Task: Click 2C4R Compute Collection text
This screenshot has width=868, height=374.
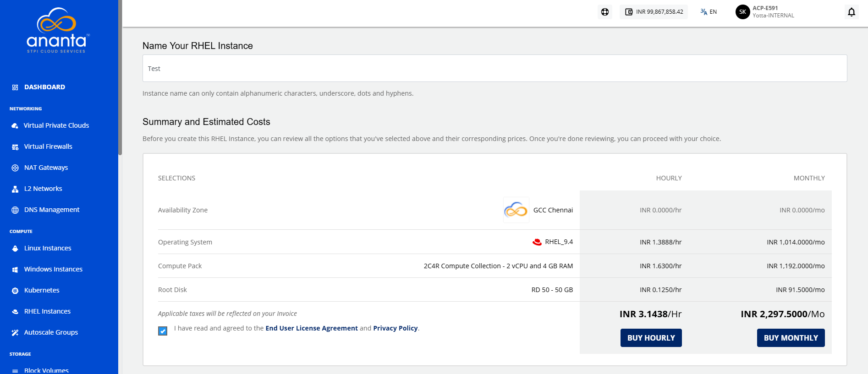Action: coord(498,266)
